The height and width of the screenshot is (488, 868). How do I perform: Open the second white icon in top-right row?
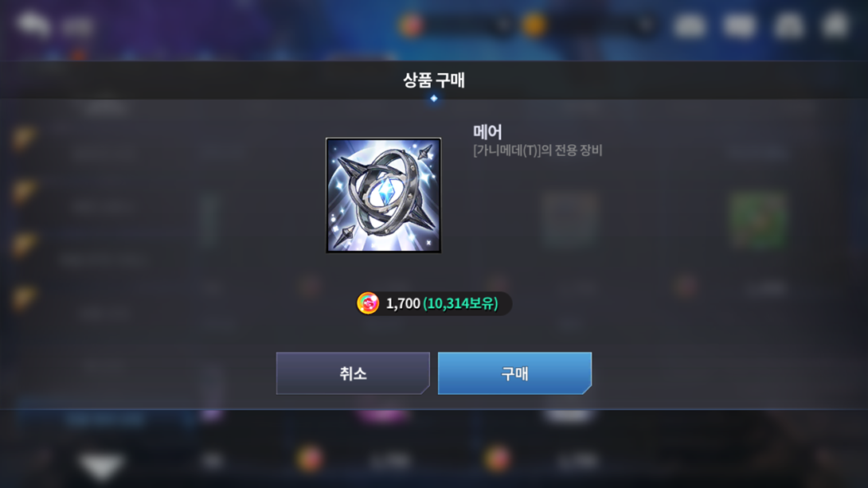740,25
